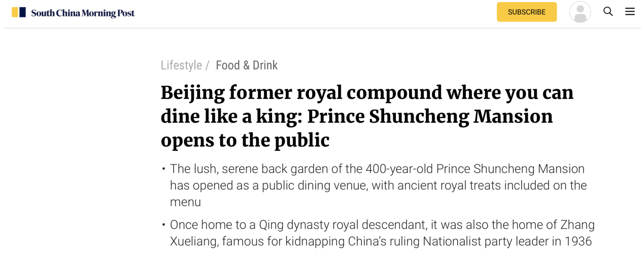
Task: Click "opens to the public" in the headline
Action: [245, 140]
